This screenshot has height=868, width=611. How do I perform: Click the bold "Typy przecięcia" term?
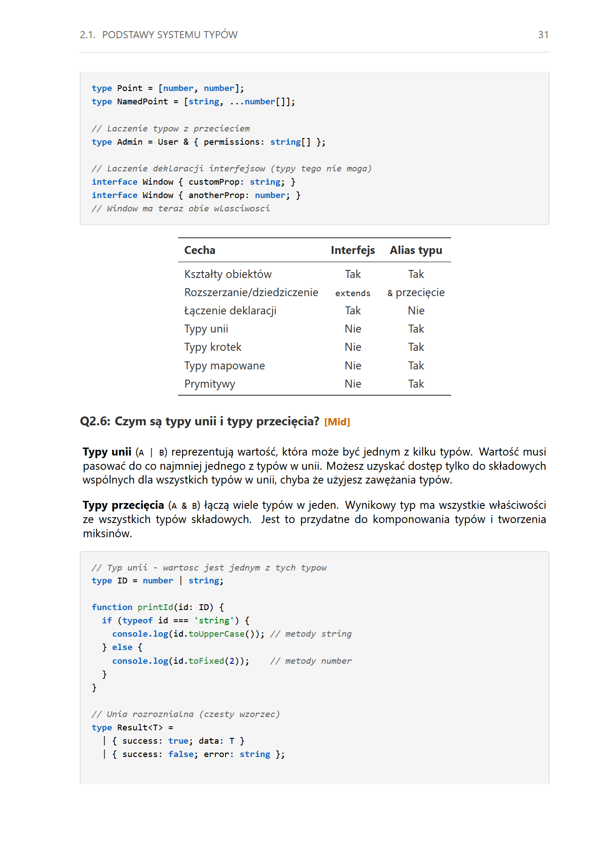[123, 505]
